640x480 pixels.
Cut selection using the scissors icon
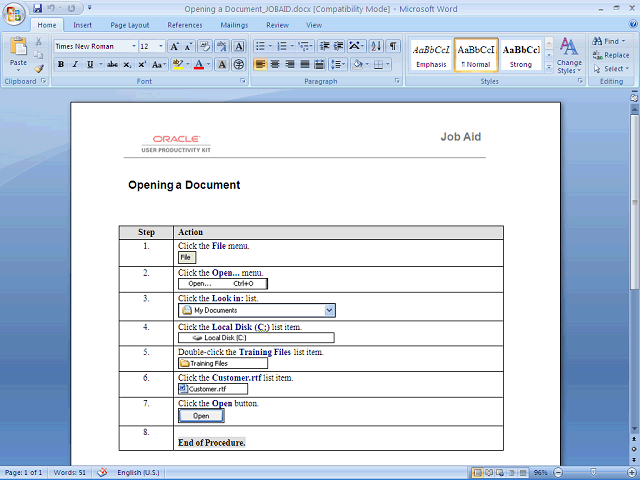point(39,42)
